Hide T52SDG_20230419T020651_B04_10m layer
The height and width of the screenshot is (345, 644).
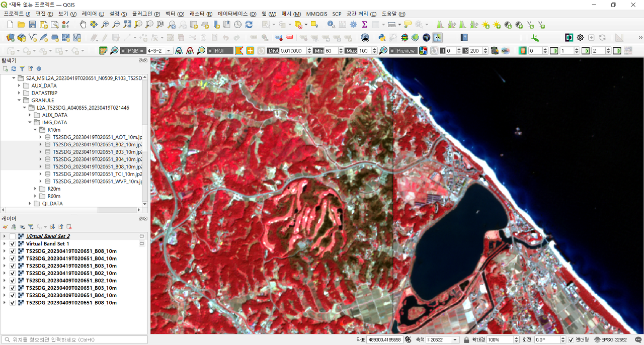tap(13, 258)
